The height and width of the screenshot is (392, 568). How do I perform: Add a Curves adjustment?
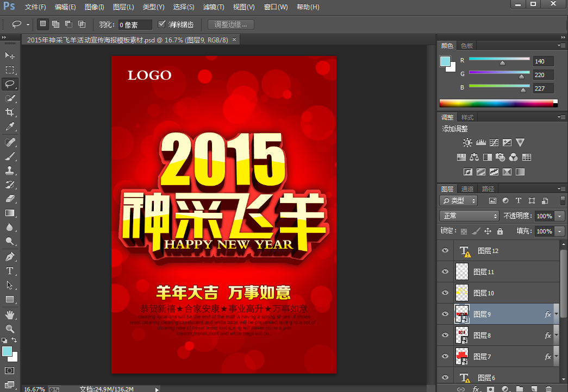(494, 143)
